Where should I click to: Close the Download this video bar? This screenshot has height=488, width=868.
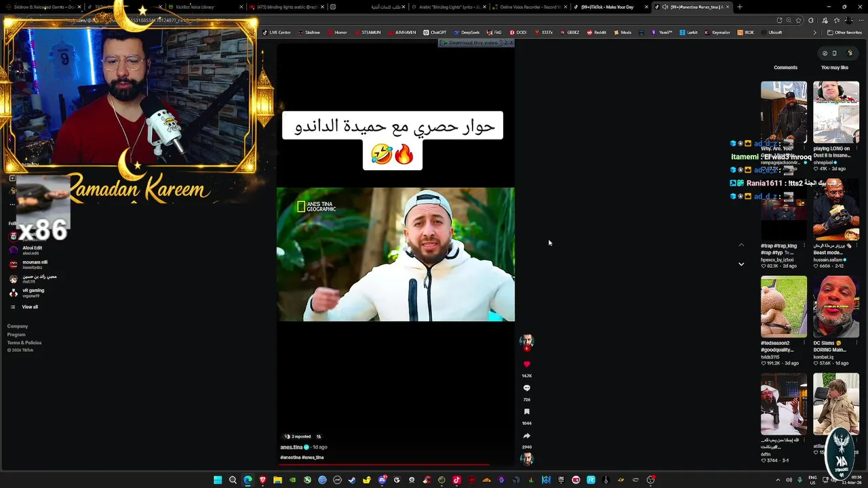pos(511,43)
